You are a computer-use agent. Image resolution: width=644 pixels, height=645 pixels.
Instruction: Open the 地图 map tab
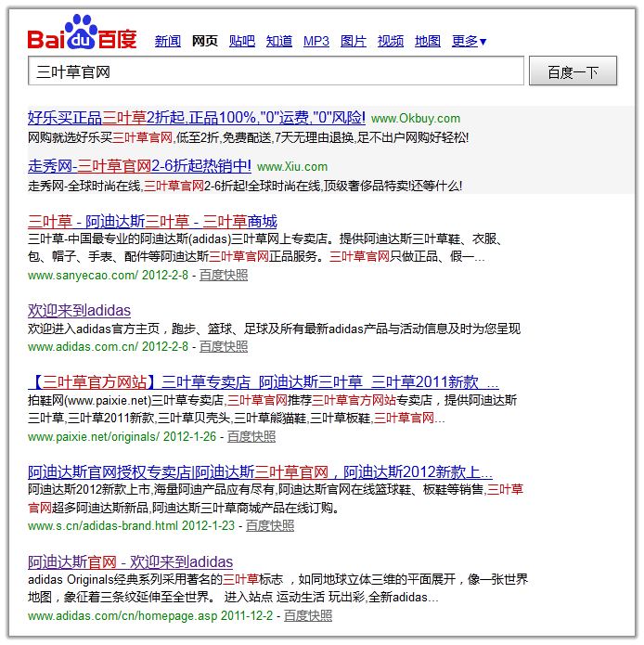tap(427, 41)
